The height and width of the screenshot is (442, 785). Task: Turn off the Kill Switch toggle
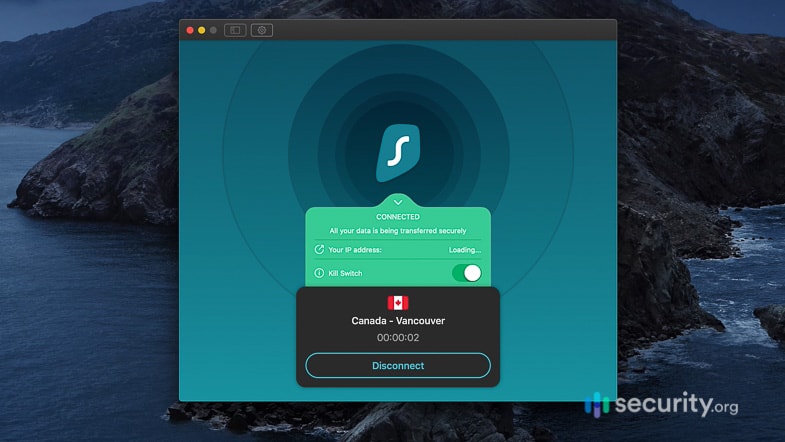pyautogui.click(x=466, y=273)
